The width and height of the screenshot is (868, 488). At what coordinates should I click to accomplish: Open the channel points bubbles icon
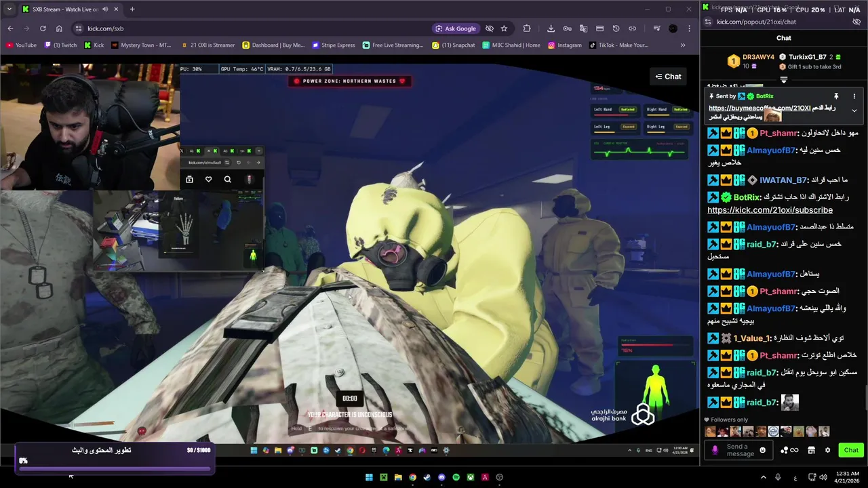pos(789,450)
